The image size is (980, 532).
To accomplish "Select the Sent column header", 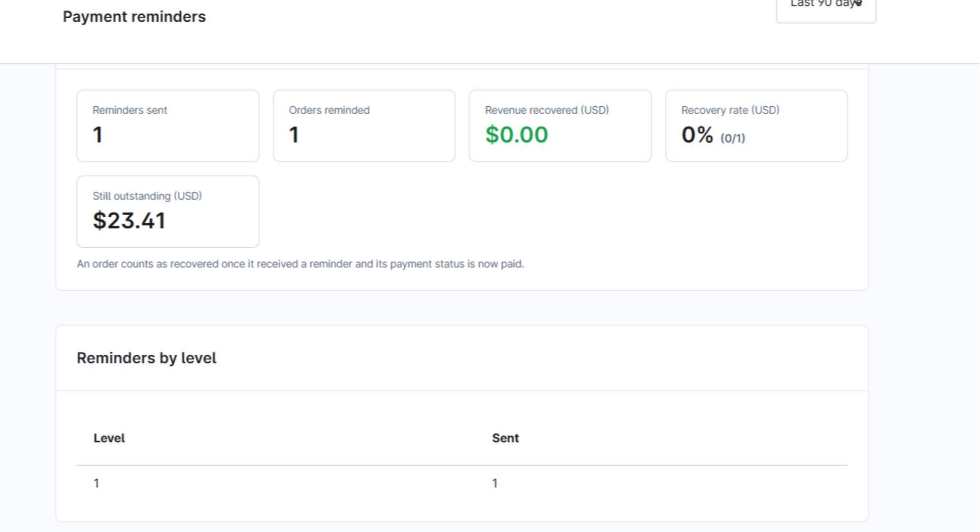I will [505, 438].
